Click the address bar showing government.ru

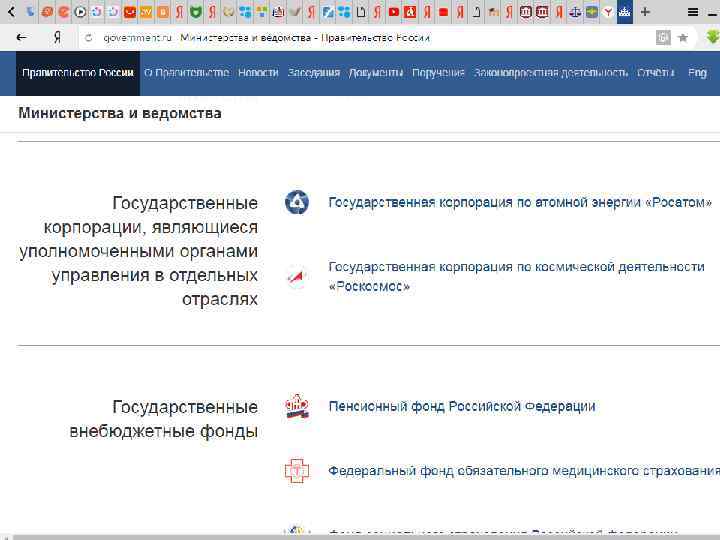point(367,38)
